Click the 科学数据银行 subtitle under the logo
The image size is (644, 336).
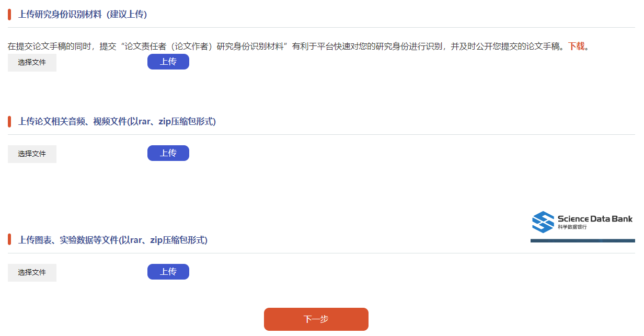572,227
